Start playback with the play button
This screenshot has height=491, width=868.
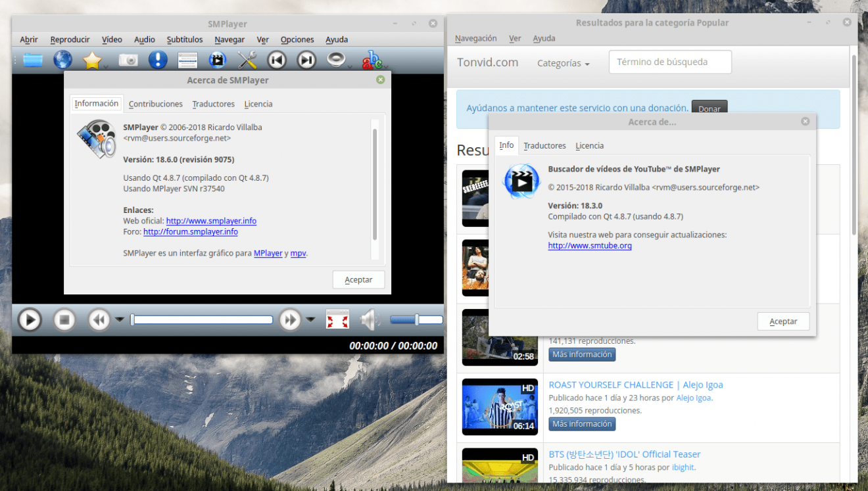click(x=29, y=320)
